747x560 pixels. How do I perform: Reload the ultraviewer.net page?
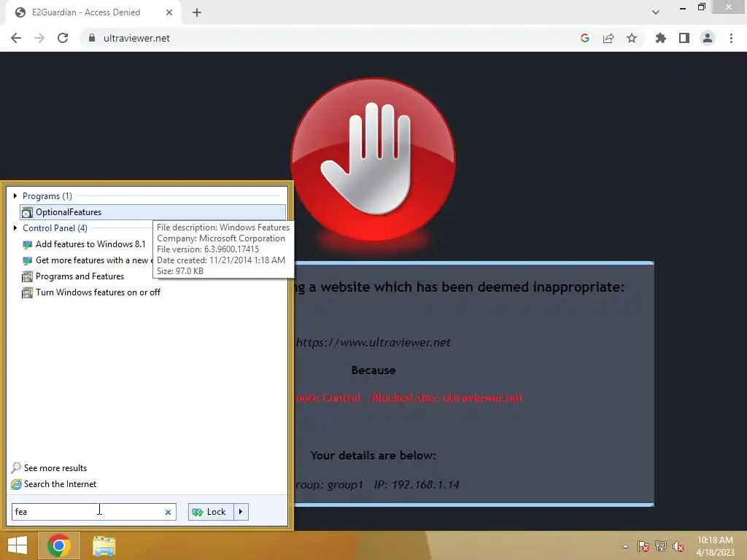[63, 38]
